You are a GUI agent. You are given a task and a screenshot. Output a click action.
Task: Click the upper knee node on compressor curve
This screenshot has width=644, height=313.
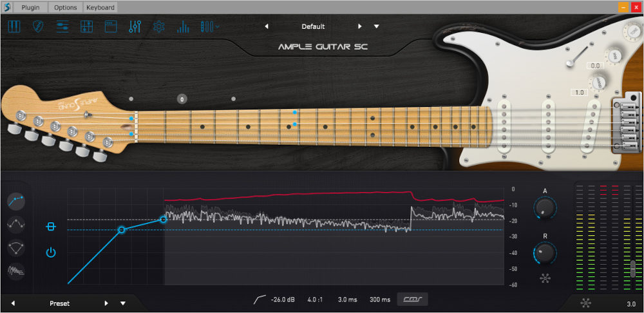[163, 220]
